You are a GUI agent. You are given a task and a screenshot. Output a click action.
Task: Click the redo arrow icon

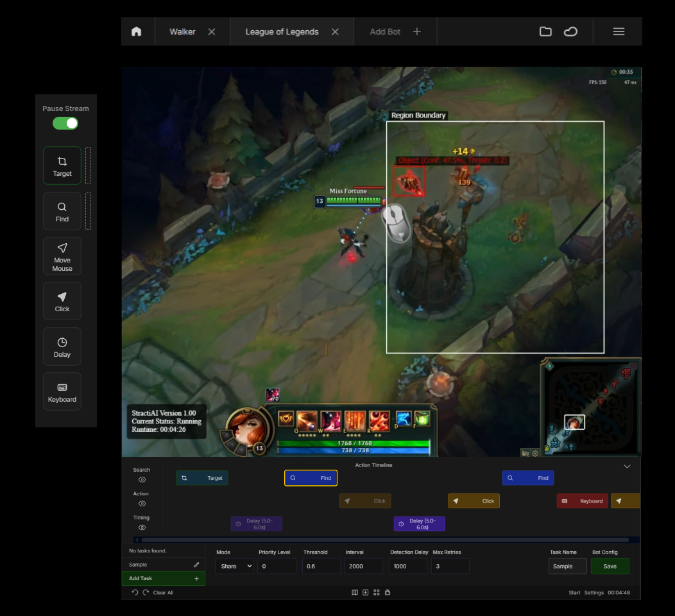click(x=146, y=592)
